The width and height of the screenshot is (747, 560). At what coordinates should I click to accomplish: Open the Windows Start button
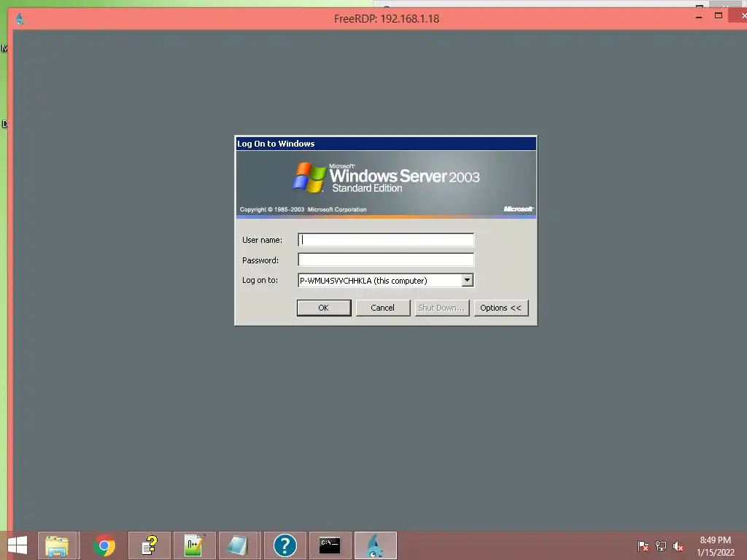[18, 545]
